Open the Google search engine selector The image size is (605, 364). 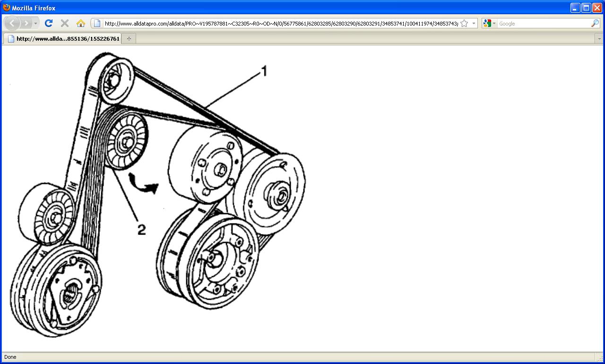(x=489, y=23)
